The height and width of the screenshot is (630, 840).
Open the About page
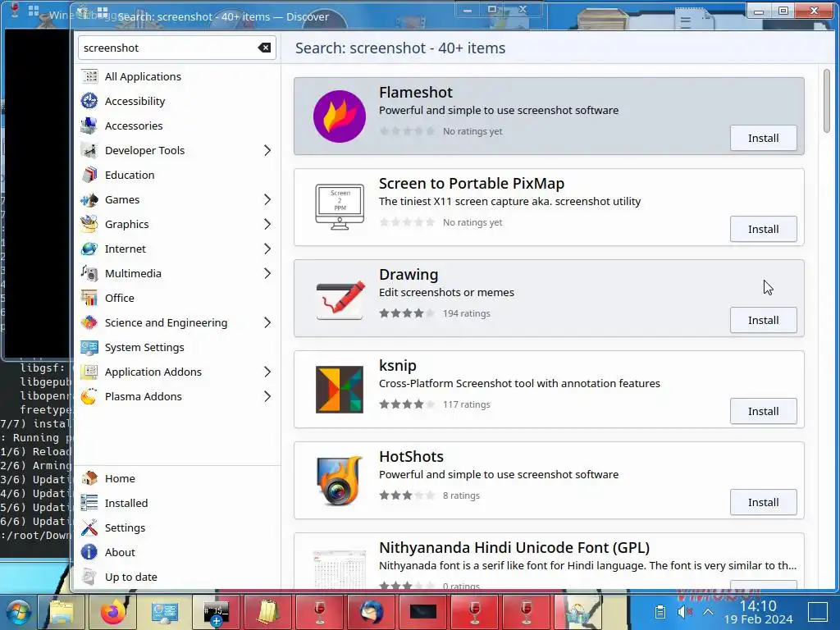coord(177,552)
